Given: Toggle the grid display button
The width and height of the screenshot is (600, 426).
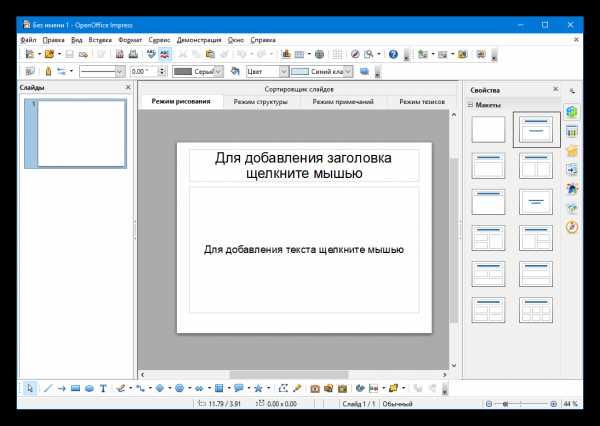Looking at the screenshot, I should pyautogui.click(x=337, y=54).
